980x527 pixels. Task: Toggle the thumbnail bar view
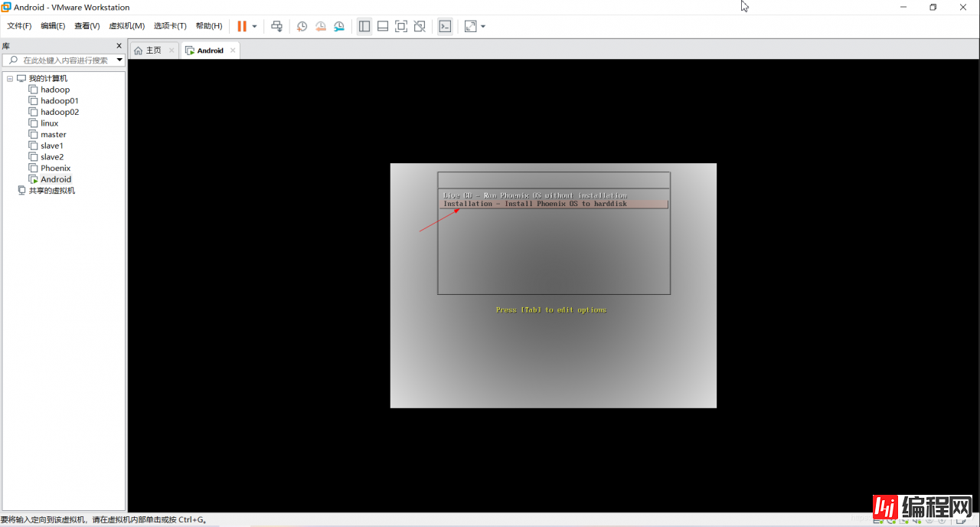383,26
